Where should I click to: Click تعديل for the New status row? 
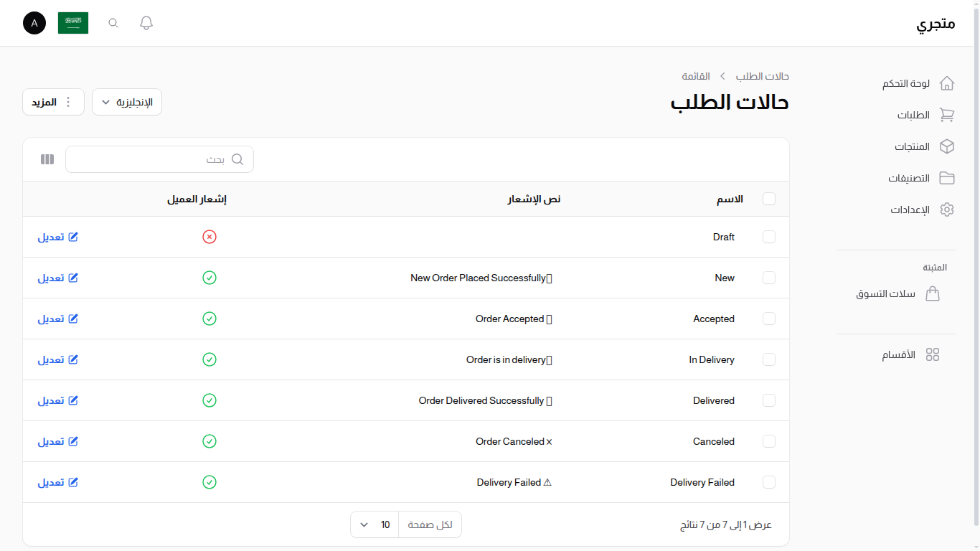[x=57, y=278]
